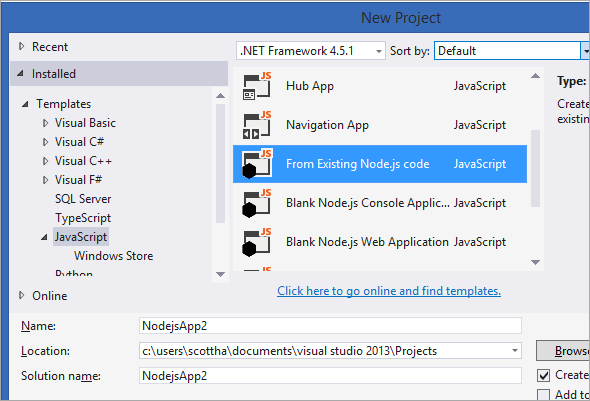Viewport: 590px width, 401px height.
Task: Click Hub App row's JavaScript language label
Action: point(480,86)
